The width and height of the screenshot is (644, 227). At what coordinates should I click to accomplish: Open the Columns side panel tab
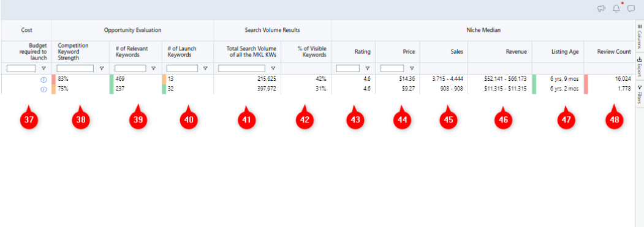640,37
